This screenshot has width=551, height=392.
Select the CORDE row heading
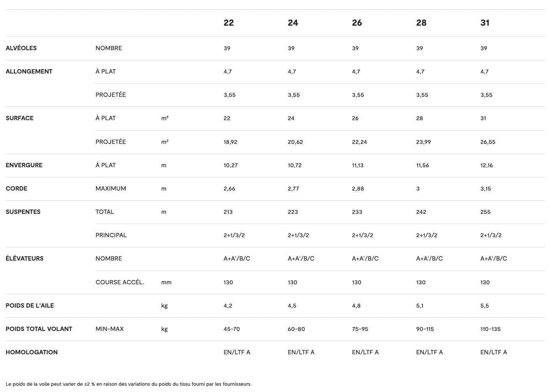[16, 189]
